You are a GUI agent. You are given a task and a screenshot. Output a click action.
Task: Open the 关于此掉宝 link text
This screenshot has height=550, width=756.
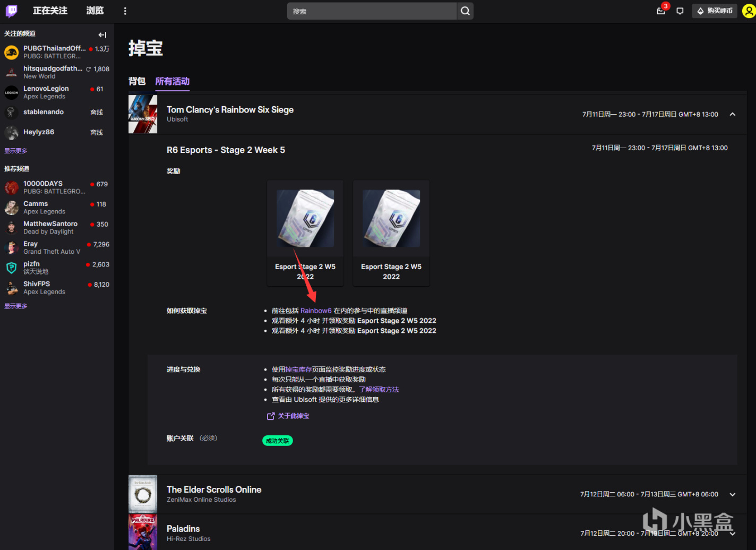tap(294, 416)
